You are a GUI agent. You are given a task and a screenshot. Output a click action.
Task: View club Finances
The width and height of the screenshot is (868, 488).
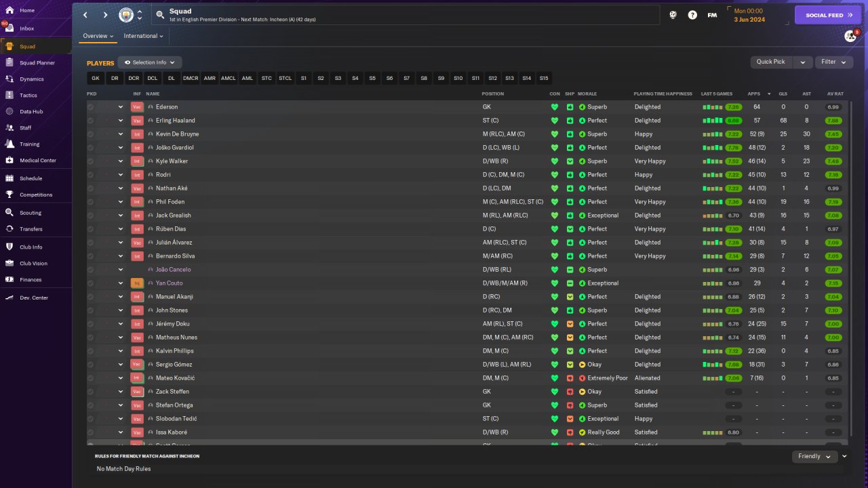point(31,279)
